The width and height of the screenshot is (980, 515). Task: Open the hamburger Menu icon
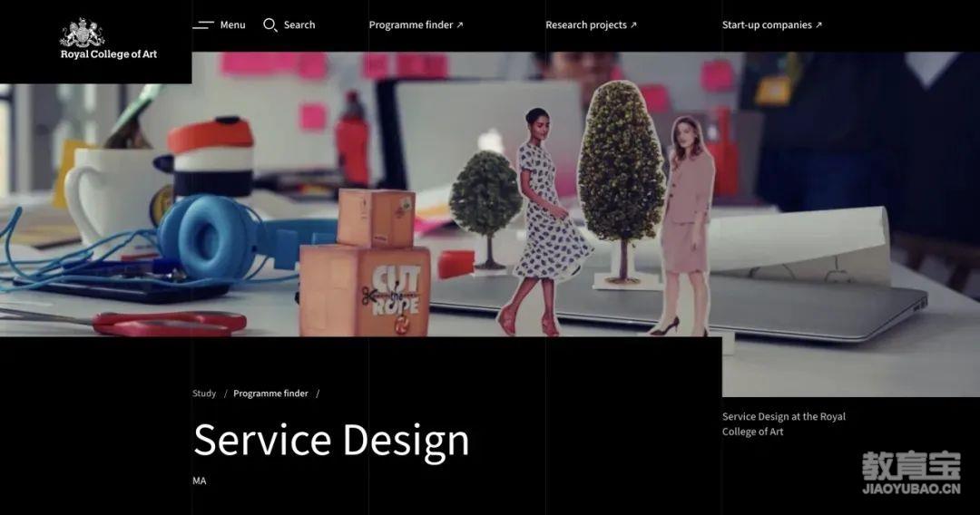[203, 25]
